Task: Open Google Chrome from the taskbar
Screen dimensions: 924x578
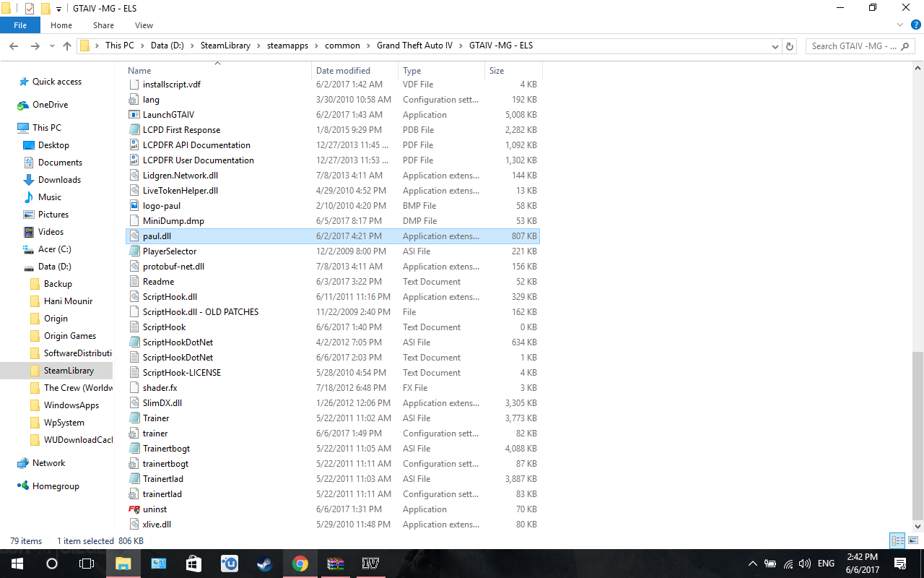Action: click(x=300, y=564)
